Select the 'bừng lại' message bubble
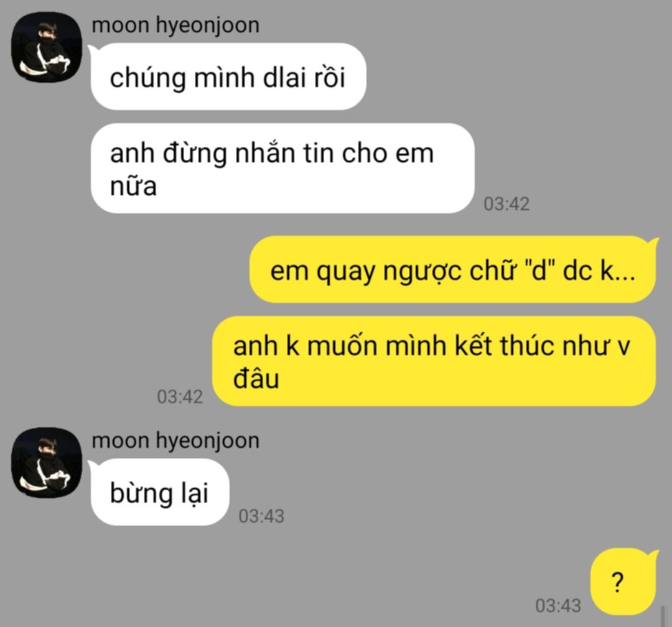Image resolution: width=672 pixels, height=627 pixels. 160,492
